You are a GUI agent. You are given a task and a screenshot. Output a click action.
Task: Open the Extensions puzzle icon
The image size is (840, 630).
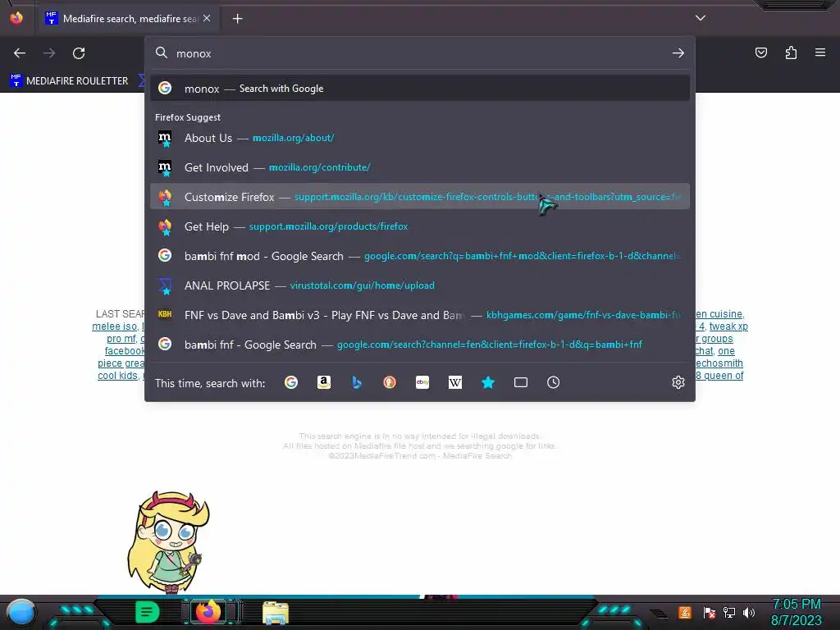click(x=791, y=52)
